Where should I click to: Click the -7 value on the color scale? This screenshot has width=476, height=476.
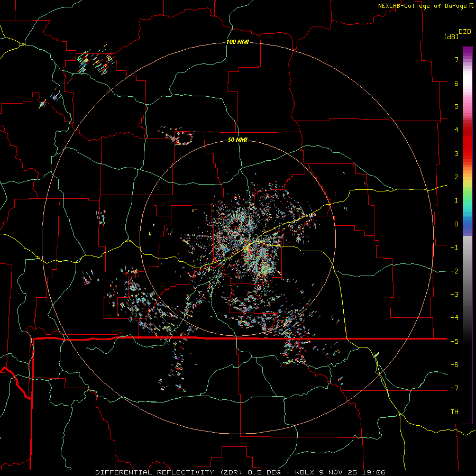pyautogui.click(x=454, y=388)
